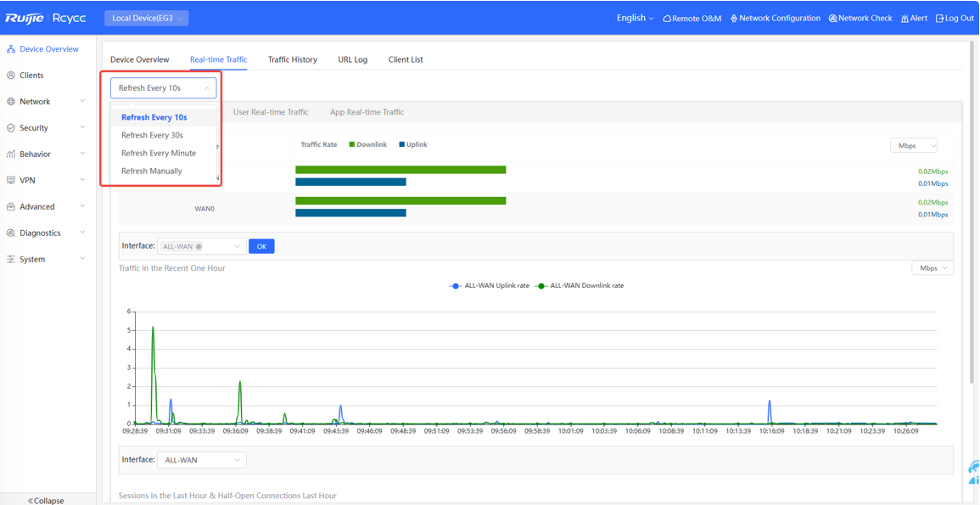
Task: Toggle the Uplink legend in Traffic Rate
Action: pyautogui.click(x=413, y=145)
